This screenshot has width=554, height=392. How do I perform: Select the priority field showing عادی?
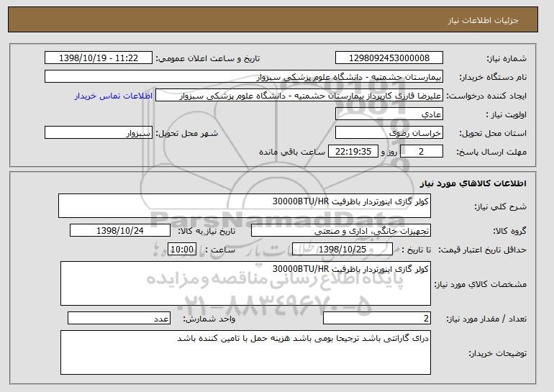[x=389, y=114]
